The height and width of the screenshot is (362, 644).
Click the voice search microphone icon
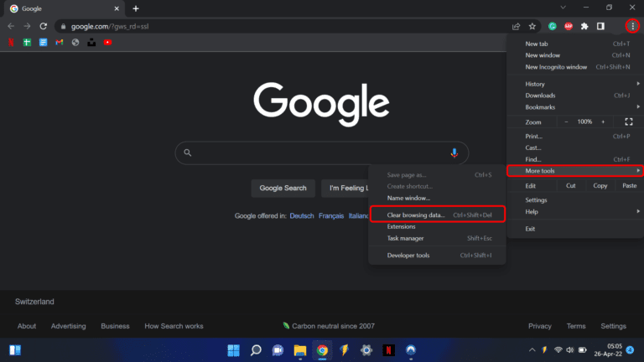(454, 153)
